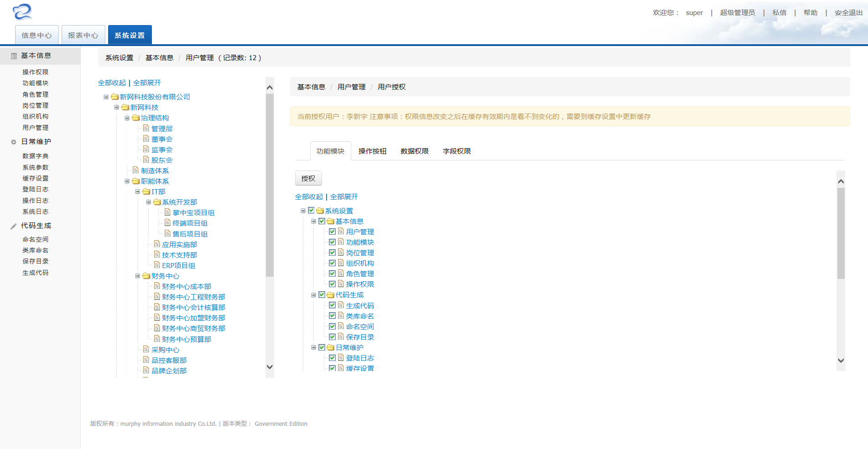Open the 私信 messages link
This screenshot has width=868, height=449.
780,12
